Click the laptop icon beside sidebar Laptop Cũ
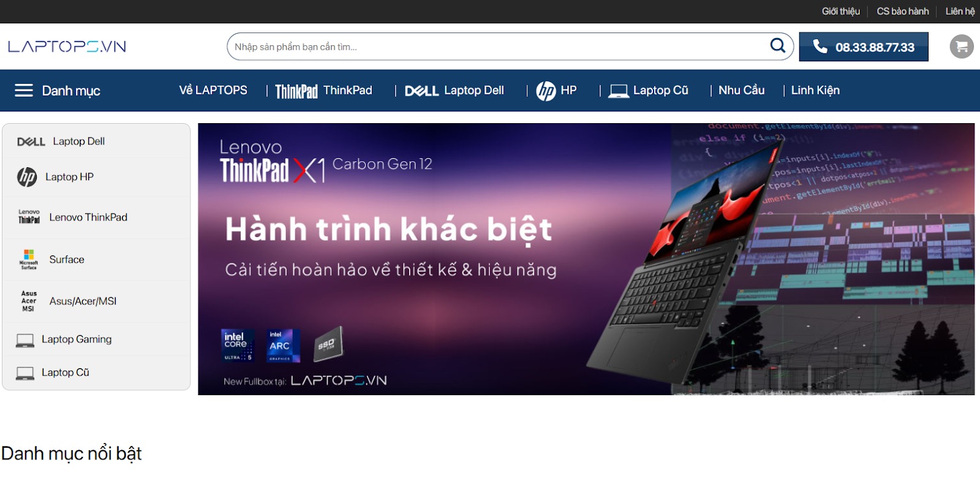Image resolution: width=980 pixels, height=487 pixels. tap(25, 373)
